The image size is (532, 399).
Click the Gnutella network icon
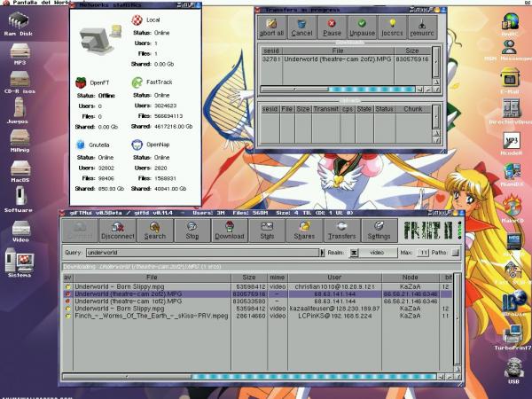coord(81,145)
